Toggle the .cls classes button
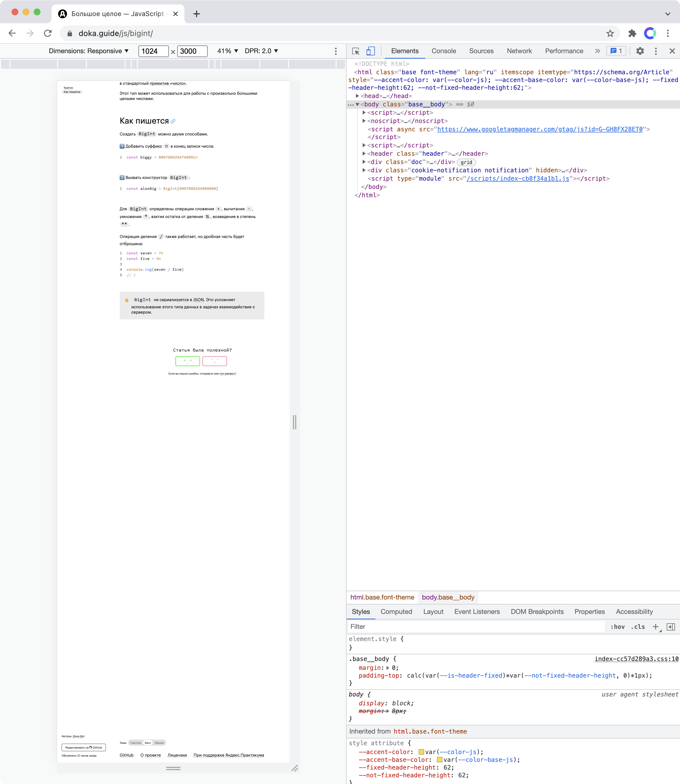Image resolution: width=680 pixels, height=784 pixels. click(638, 627)
